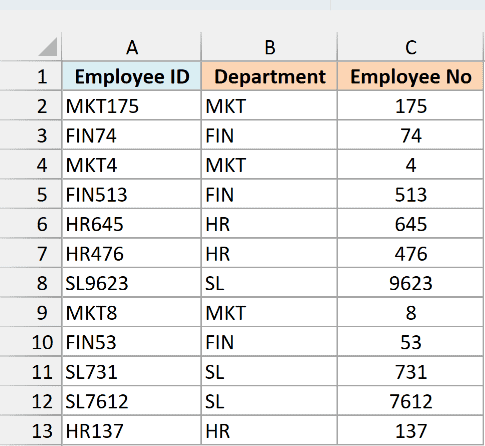Select Employee No cell 513

(x=411, y=194)
